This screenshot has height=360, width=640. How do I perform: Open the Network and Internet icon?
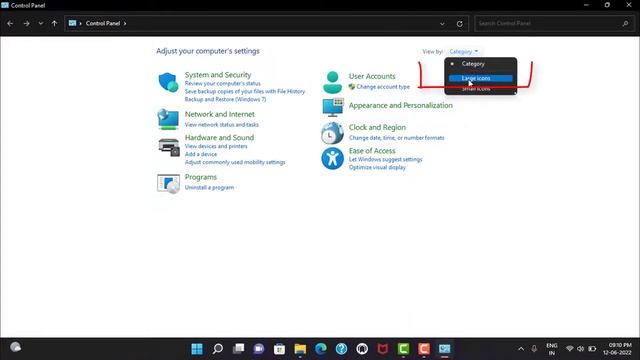(168, 119)
